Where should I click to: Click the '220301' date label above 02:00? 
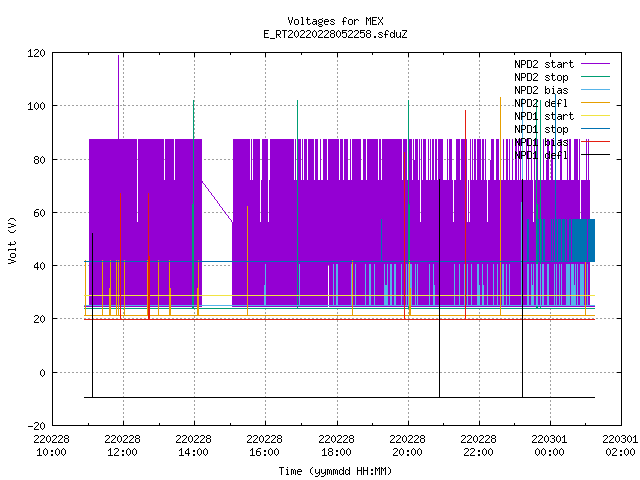click(x=620, y=439)
